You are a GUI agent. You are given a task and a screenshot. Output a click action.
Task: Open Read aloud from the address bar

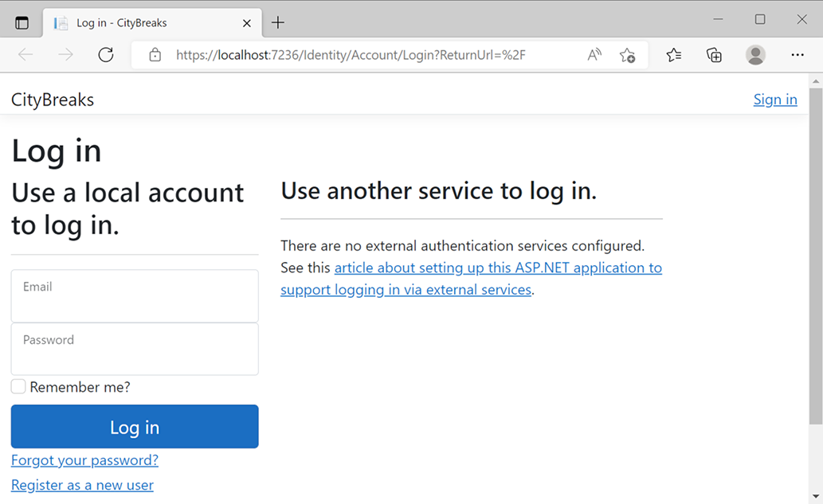(594, 55)
